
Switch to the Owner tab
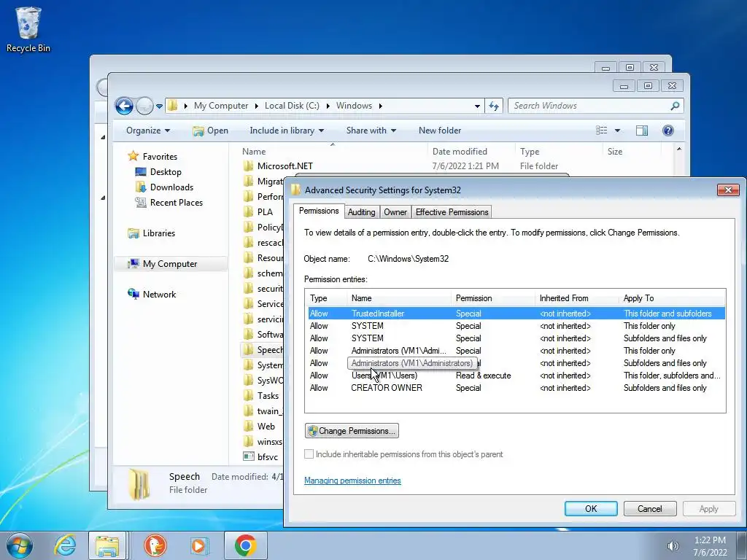tap(395, 212)
